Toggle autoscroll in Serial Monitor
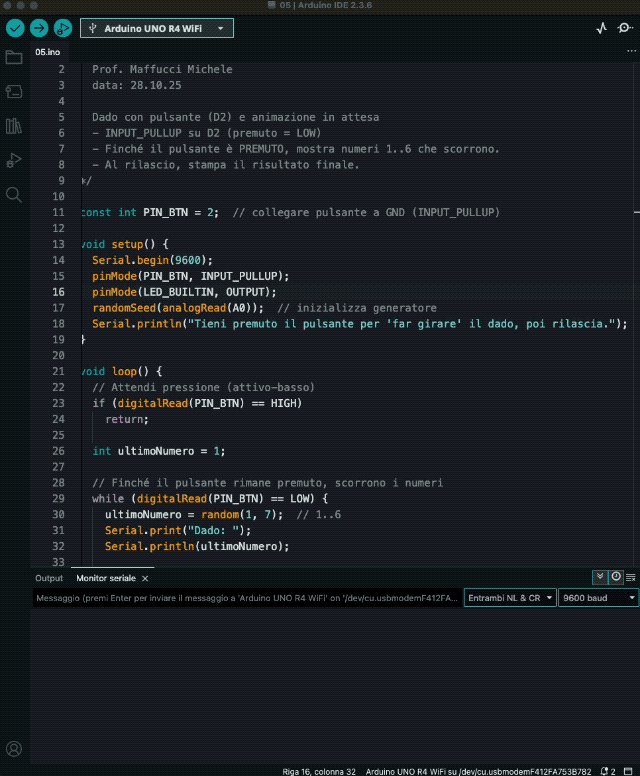Image resolution: width=640 pixels, height=776 pixels. [600, 577]
